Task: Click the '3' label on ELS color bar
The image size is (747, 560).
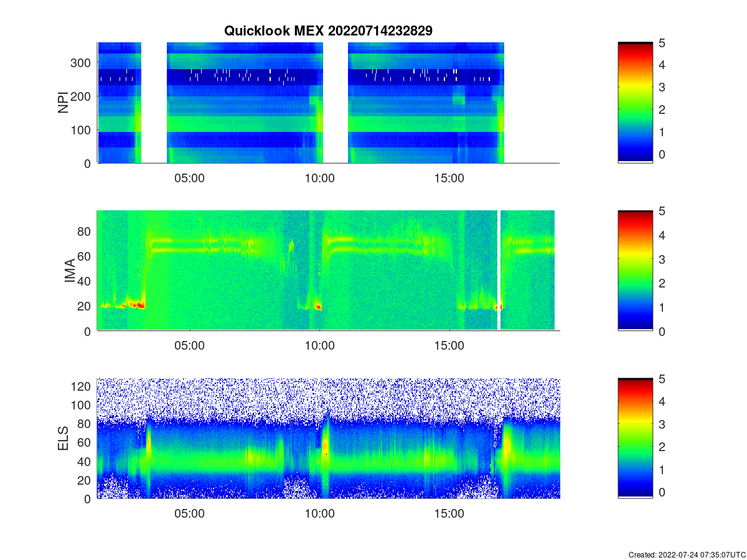Action: tap(661, 424)
